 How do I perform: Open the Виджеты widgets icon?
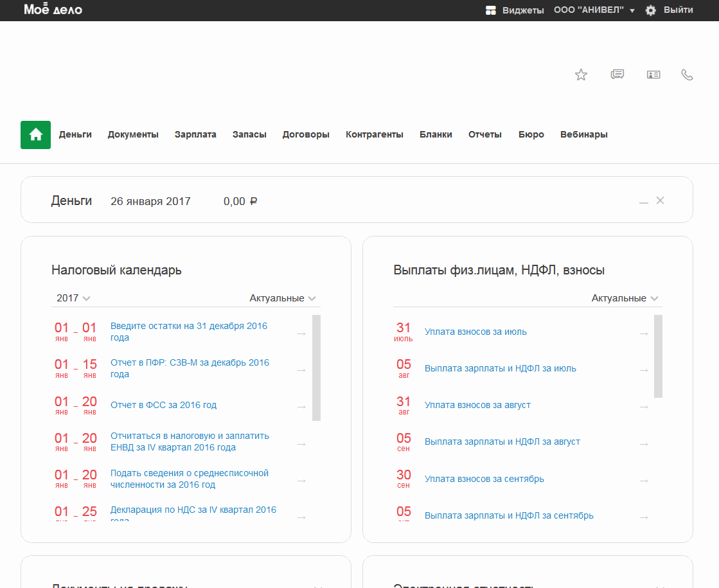pos(492,10)
